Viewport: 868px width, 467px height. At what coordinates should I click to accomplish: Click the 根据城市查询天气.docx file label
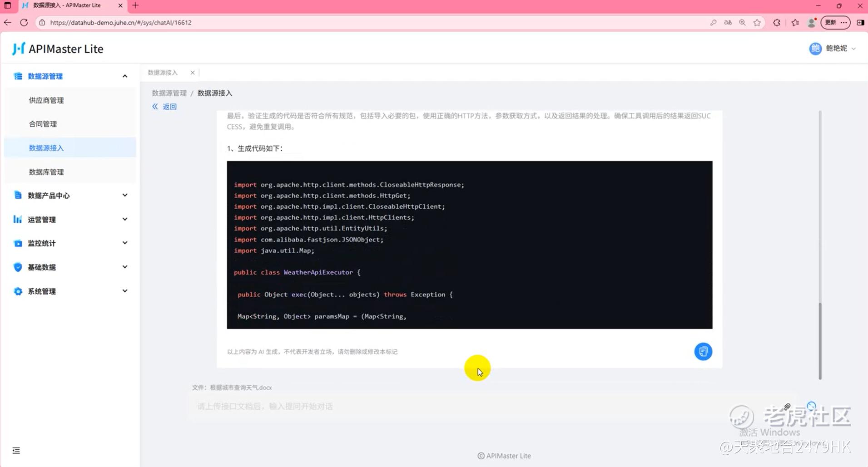point(232,388)
